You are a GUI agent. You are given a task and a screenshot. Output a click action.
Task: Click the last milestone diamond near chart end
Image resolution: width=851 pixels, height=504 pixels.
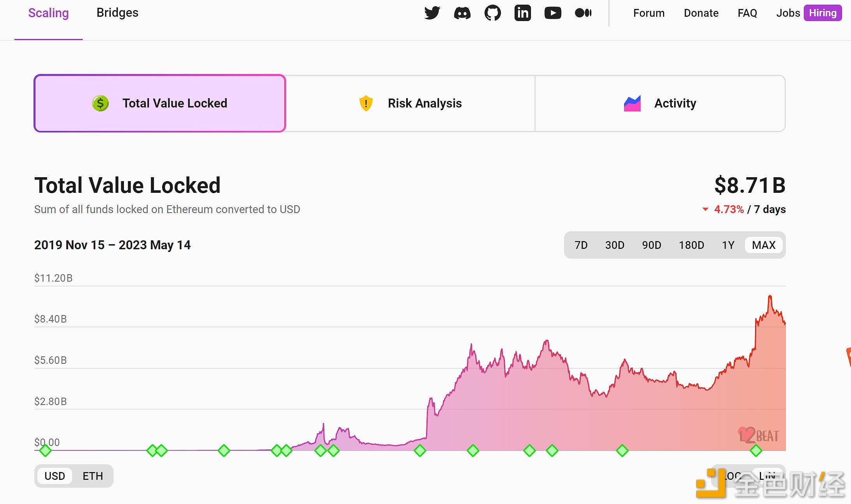click(x=756, y=451)
